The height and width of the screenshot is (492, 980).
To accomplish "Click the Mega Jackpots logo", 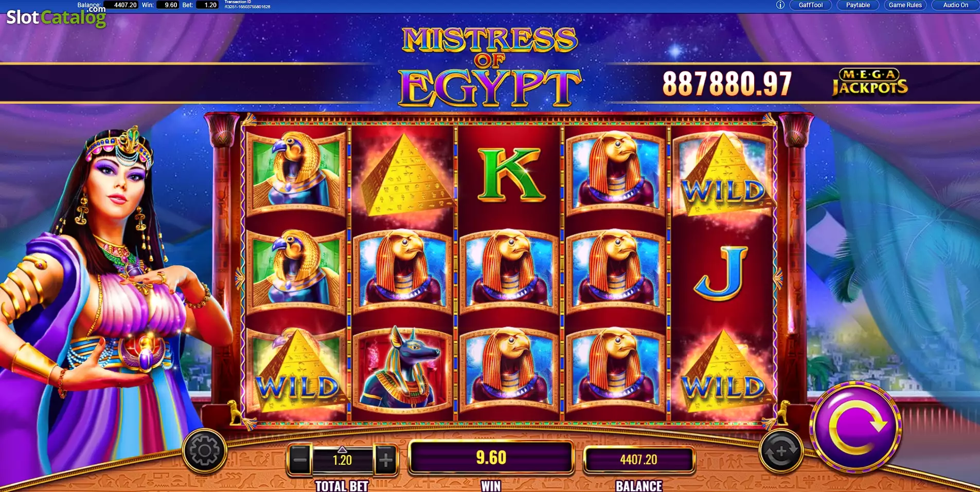I will tap(870, 82).
